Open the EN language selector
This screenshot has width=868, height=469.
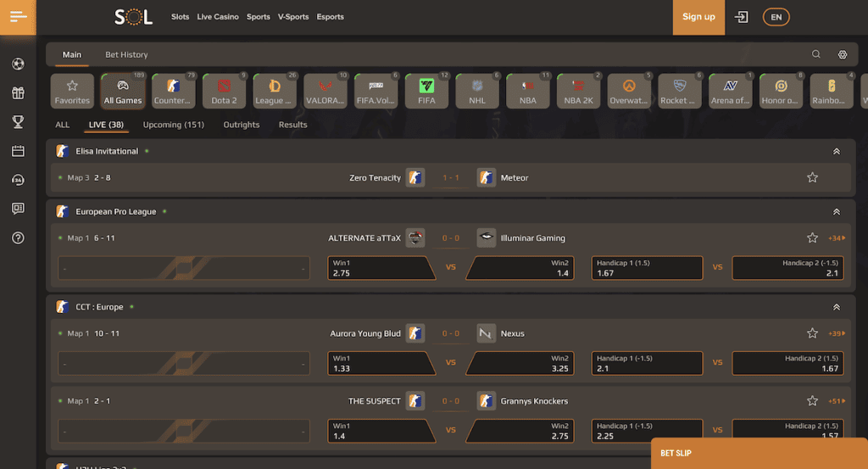tap(776, 17)
